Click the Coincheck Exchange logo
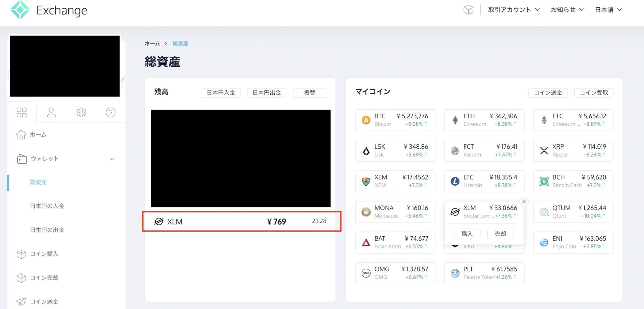 point(49,10)
